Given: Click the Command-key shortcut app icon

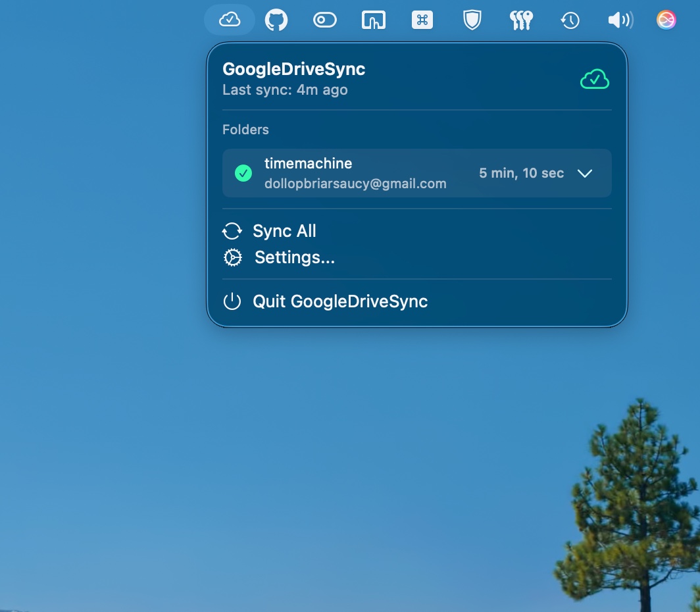Looking at the screenshot, I should click(x=422, y=20).
